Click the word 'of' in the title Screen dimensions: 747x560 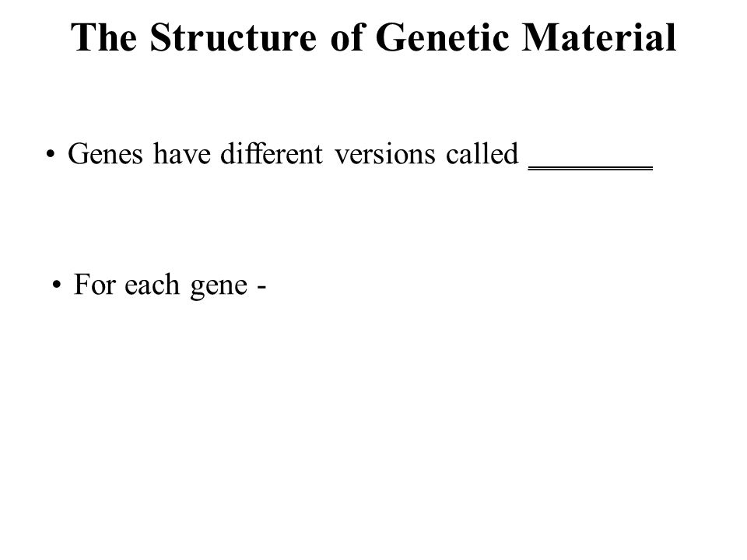346,37
